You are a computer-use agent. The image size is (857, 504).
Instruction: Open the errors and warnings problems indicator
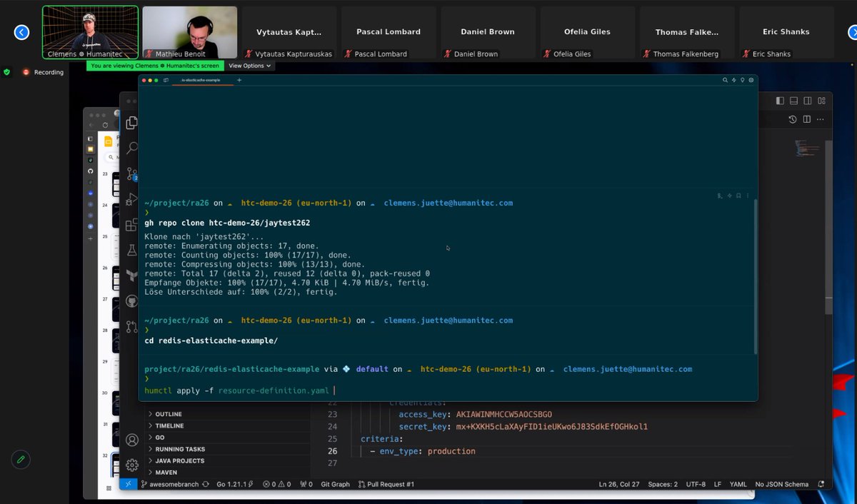pos(279,484)
